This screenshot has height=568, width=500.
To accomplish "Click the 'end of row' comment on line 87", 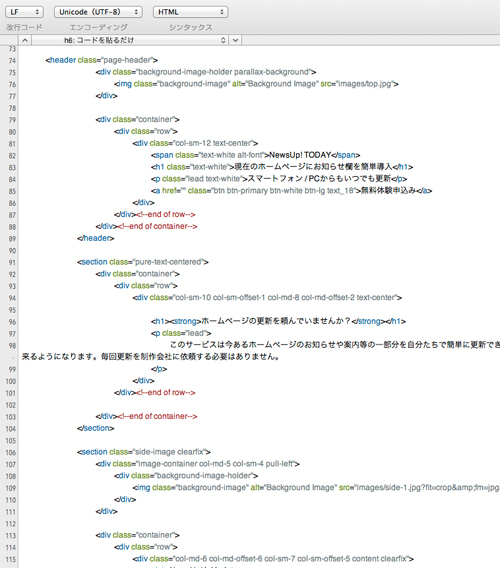I will pos(166,214).
